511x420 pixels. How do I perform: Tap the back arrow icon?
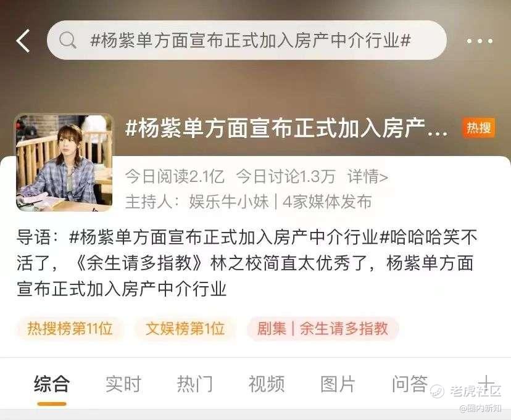(23, 41)
